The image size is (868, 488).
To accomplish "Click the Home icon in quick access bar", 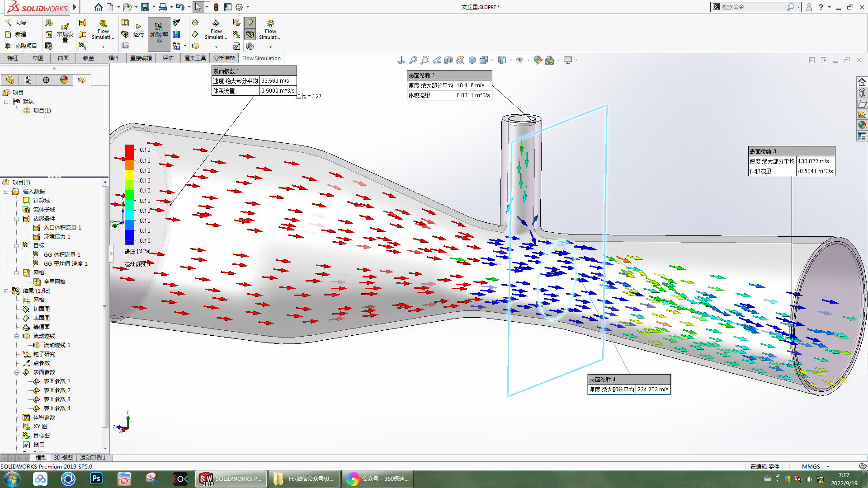I will pyautogui.click(x=98, y=7).
